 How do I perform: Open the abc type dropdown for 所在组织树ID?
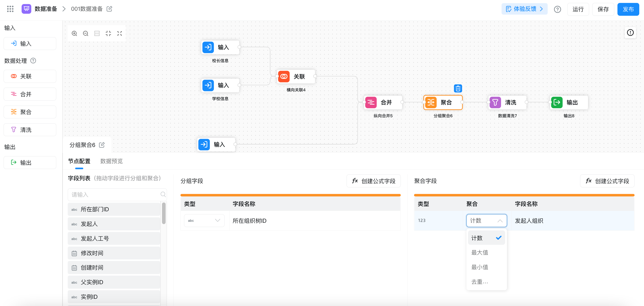click(x=204, y=220)
